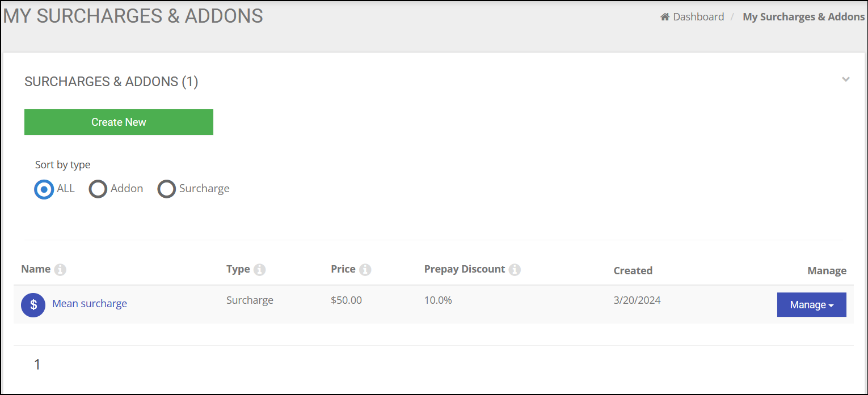Click the Price column info icon
This screenshot has height=395, width=868.
point(365,270)
